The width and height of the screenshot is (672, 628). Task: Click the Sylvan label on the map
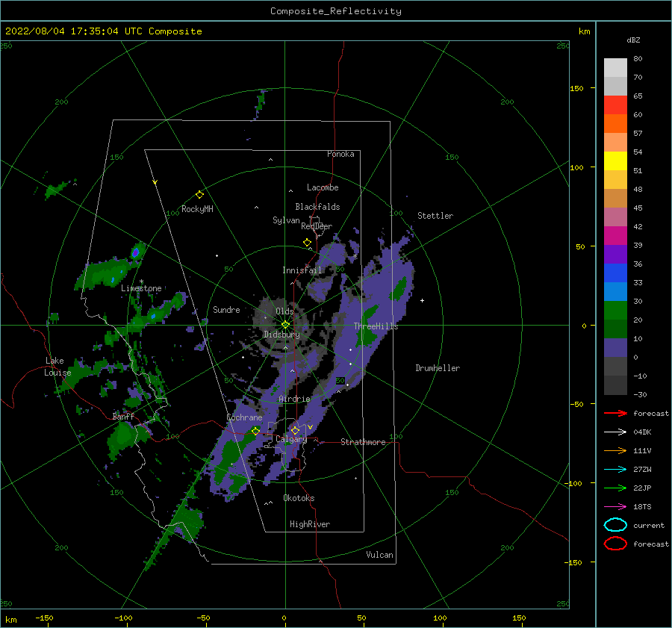[x=286, y=220]
